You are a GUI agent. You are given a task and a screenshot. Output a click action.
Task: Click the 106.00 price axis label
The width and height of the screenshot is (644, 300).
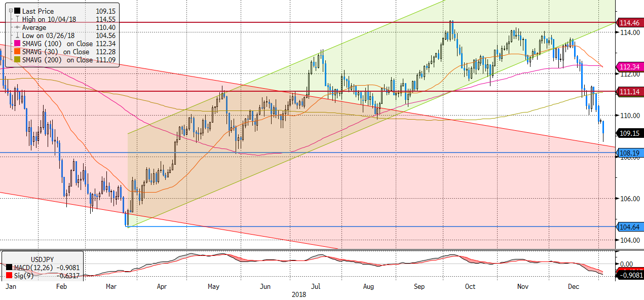tap(629, 199)
